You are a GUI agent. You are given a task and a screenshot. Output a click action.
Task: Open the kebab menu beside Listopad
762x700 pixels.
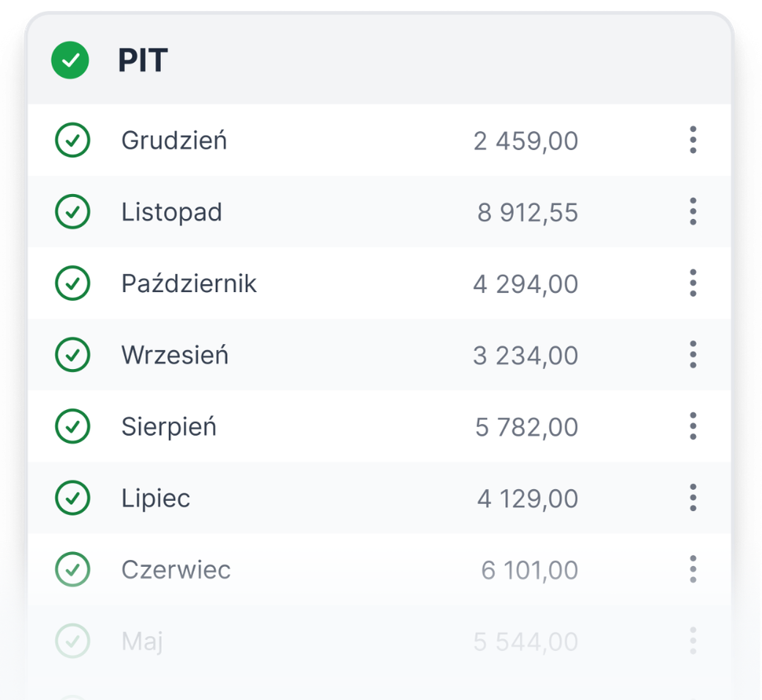[692, 212]
